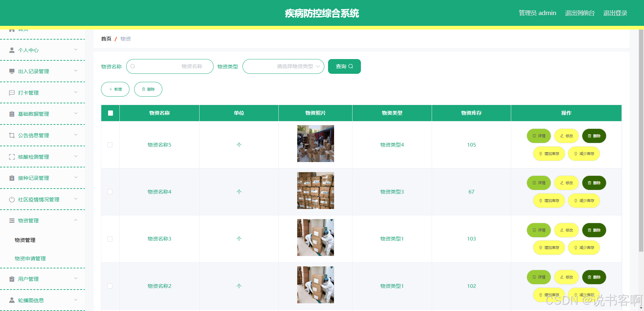Click dark 删除 button for 物资名称3

point(594,230)
